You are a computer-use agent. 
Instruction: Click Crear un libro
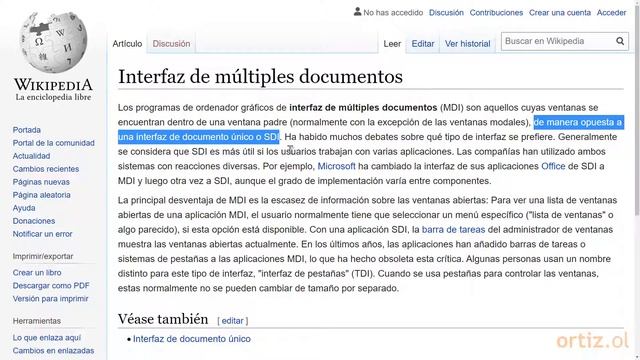click(x=37, y=273)
